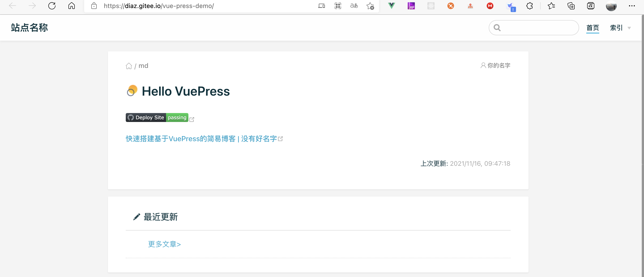
Task: Open the red sitemap extension icon
Action: point(470,6)
